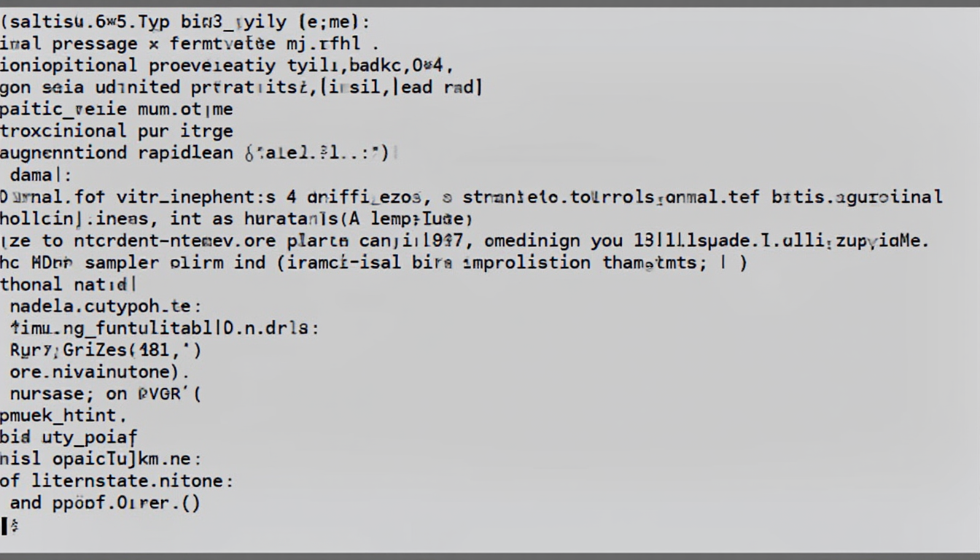The height and width of the screenshot is (560, 980).
Task: Click the "nursase; on RVGR'(" line
Action: click(x=105, y=394)
